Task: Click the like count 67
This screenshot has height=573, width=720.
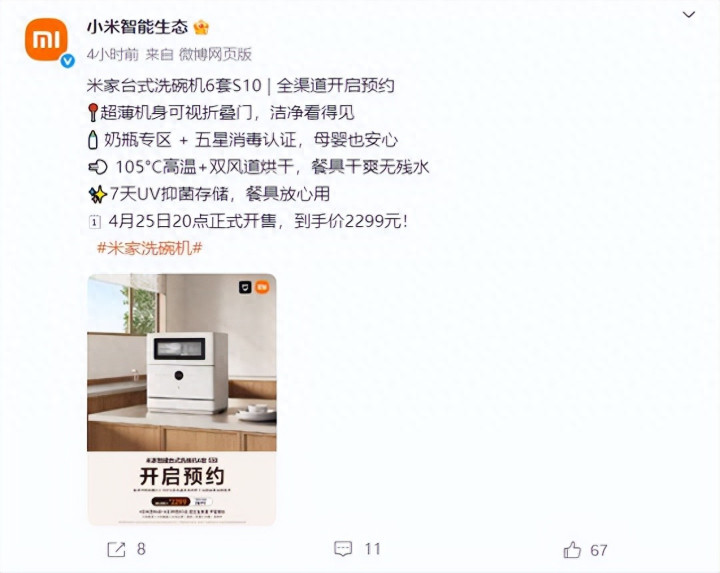Action: (599, 550)
